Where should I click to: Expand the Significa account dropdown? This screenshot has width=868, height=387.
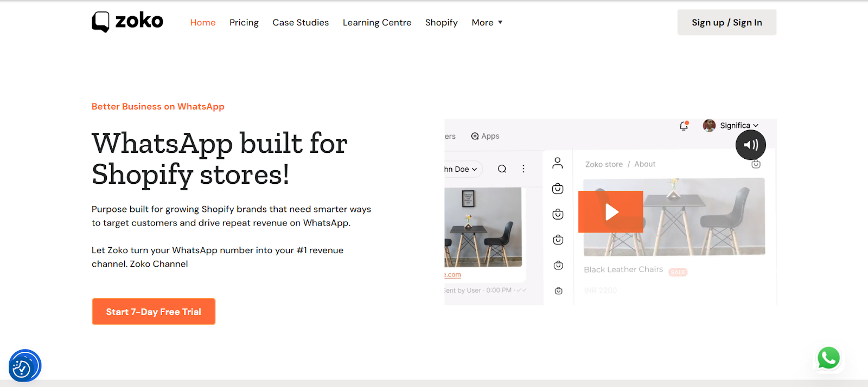pos(739,125)
